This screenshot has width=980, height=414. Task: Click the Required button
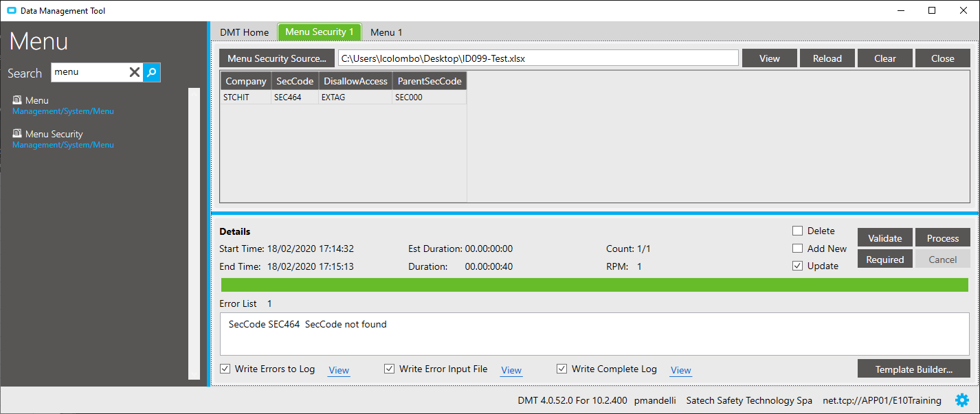click(885, 260)
